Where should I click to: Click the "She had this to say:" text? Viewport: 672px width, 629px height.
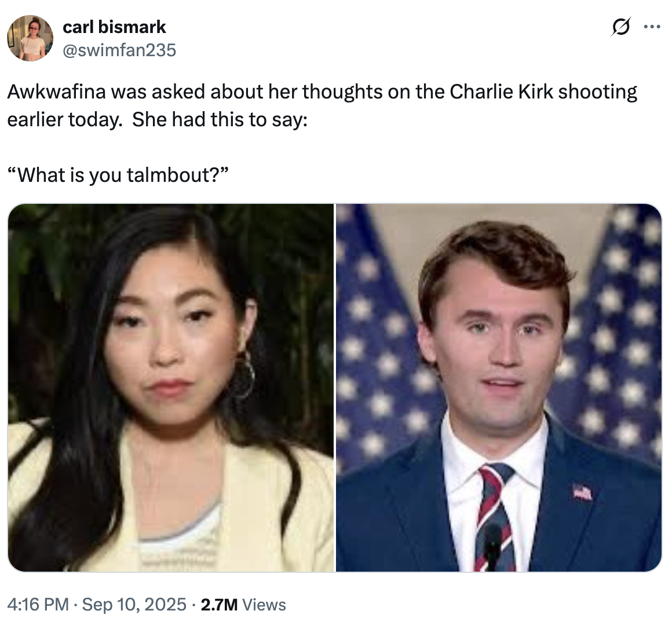[220, 119]
